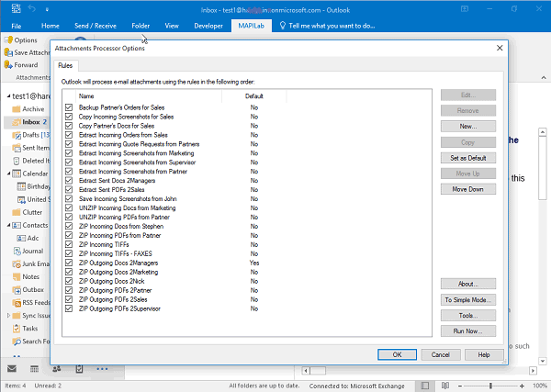
Task: Toggle Extract Sent PDFs 2Sales checkbox
Action: pyautogui.click(x=69, y=190)
